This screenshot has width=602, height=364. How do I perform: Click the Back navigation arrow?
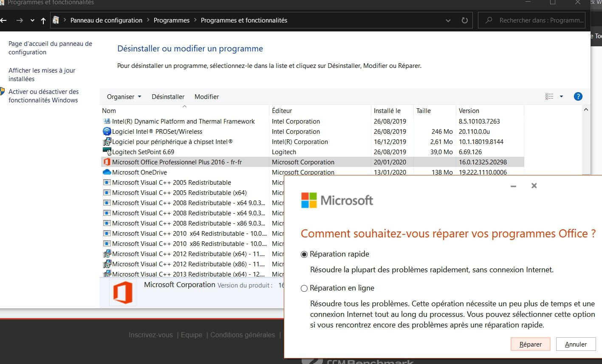[x=3, y=20]
